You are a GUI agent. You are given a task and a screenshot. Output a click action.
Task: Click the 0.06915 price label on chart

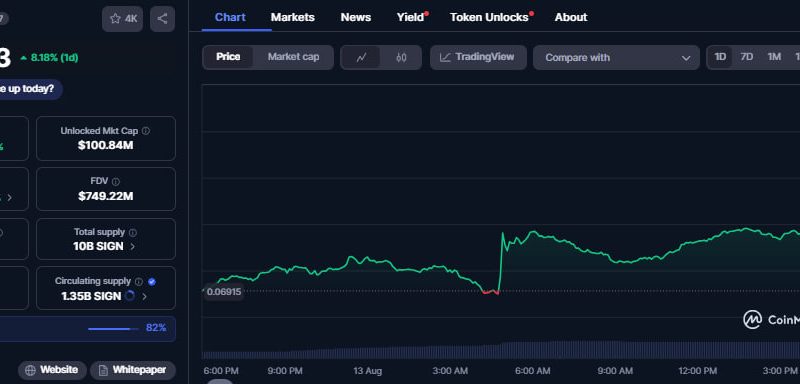click(x=224, y=292)
